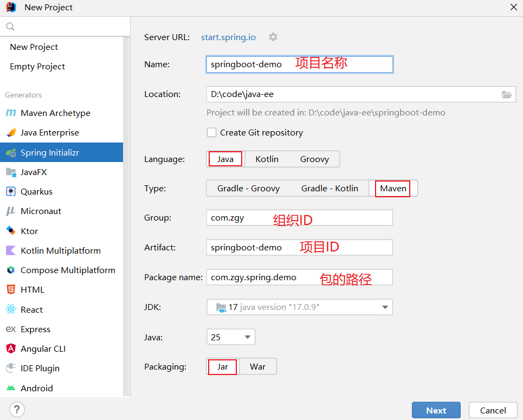Click the React atom icon
Viewport: 523px width, 420px height.
tap(11, 309)
